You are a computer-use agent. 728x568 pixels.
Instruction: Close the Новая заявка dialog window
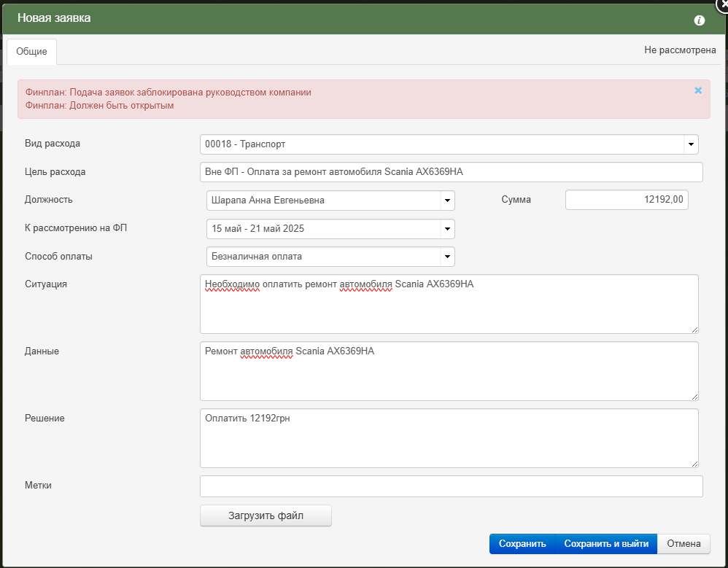click(724, 4)
